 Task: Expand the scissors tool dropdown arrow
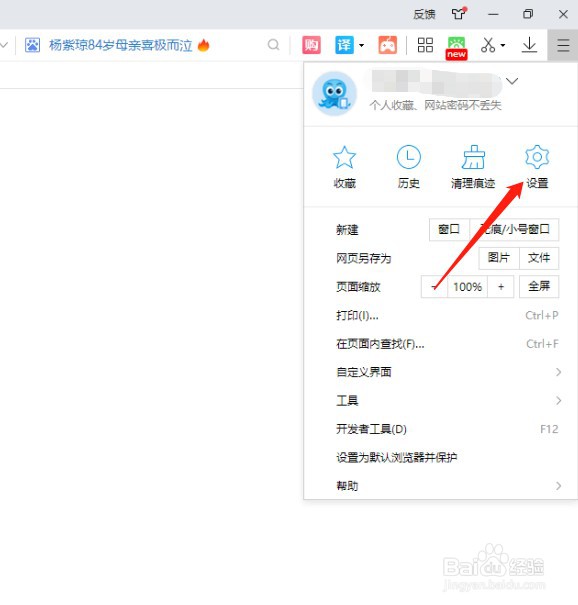pyautogui.click(x=503, y=45)
